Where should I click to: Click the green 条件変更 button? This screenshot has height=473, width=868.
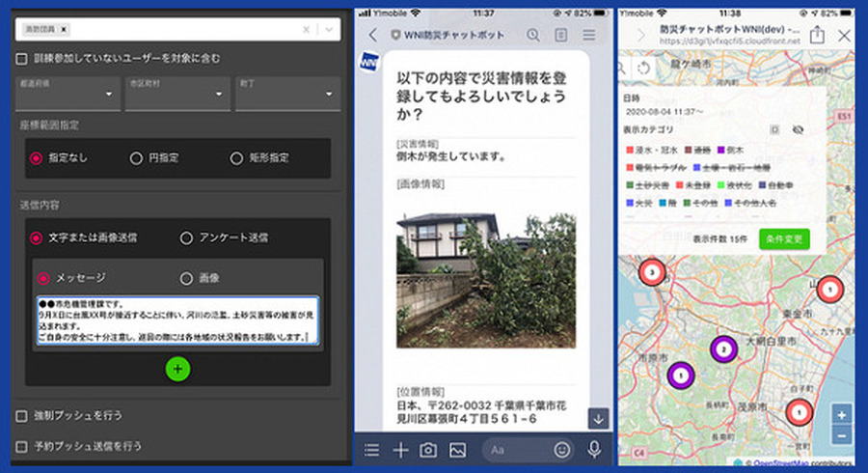783,238
